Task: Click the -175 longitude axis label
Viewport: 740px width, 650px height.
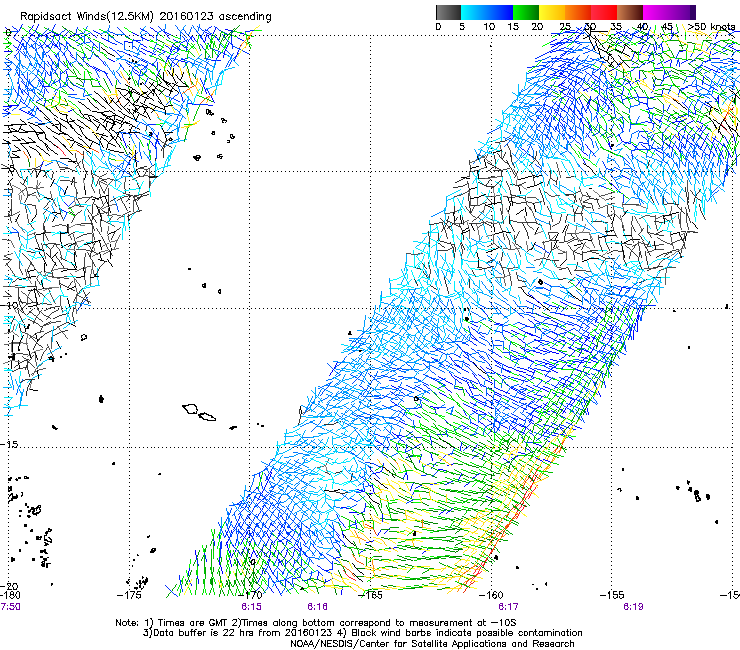Action: coord(129,595)
